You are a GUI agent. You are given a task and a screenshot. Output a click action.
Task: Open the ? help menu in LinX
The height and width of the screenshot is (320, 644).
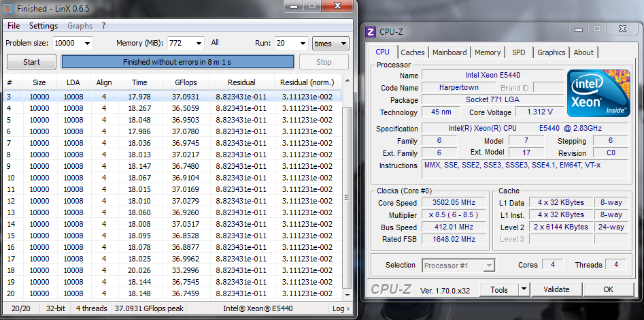(104, 26)
